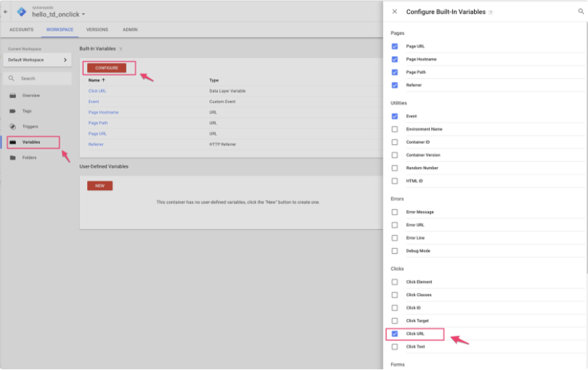The height and width of the screenshot is (370, 588).
Task: Switch to the Versions tab
Action: 97,30
